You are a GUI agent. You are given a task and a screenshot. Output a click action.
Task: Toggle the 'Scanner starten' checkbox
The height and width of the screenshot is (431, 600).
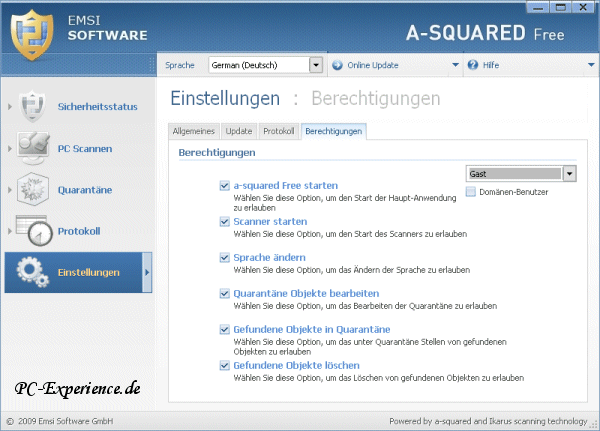click(225, 221)
